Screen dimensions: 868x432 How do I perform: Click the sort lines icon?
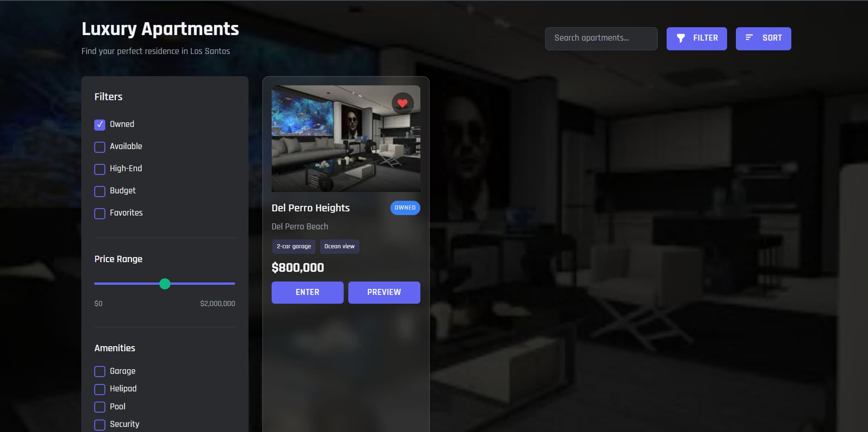tap(749, 37)
